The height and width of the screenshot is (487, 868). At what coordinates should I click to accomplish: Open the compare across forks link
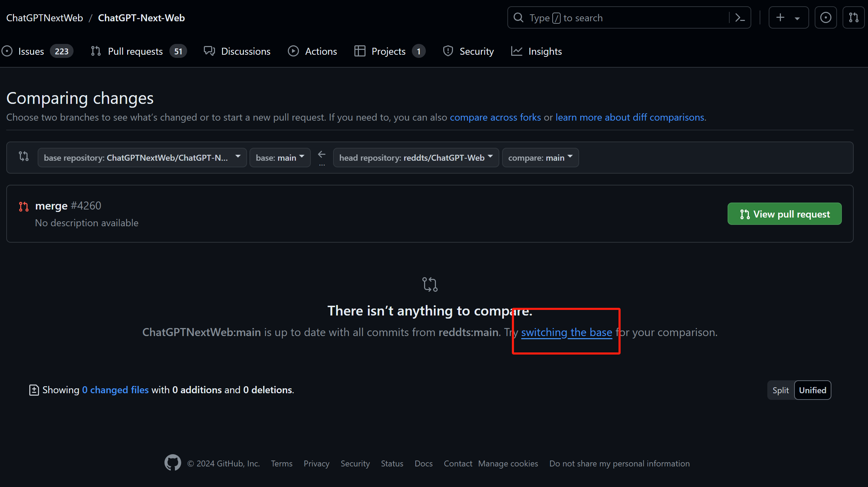tap(495, 117)
